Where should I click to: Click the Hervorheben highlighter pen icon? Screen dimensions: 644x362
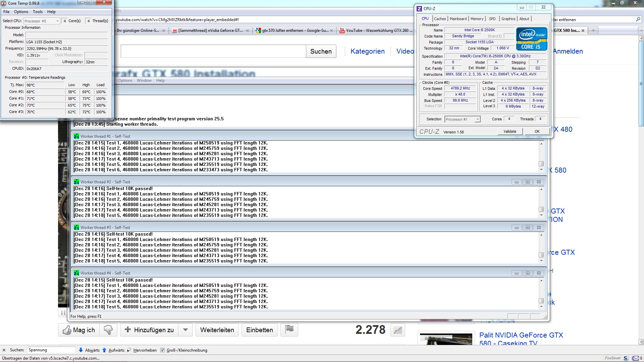coord(129,350)
